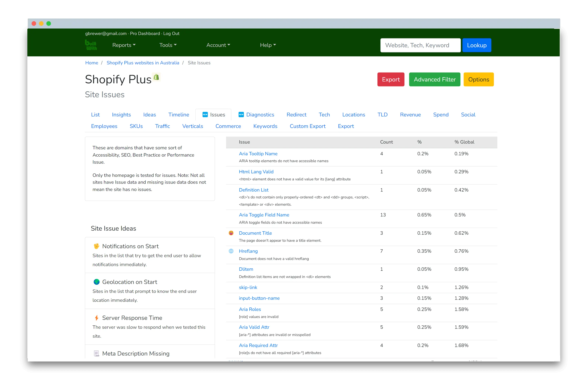
Task: Open the Definition List issue link
Action: (x=254, y=190)
